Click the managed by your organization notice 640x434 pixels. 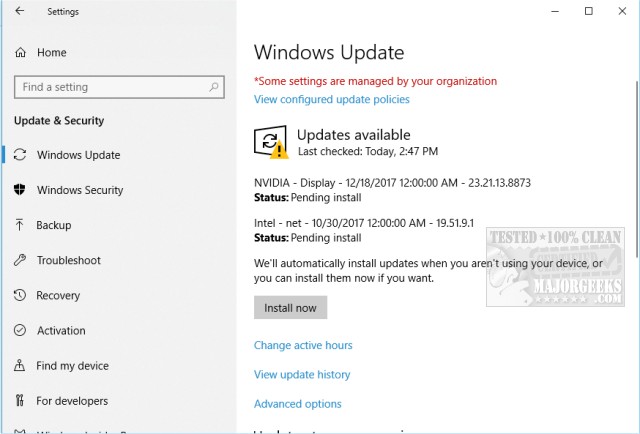(376, 81)
